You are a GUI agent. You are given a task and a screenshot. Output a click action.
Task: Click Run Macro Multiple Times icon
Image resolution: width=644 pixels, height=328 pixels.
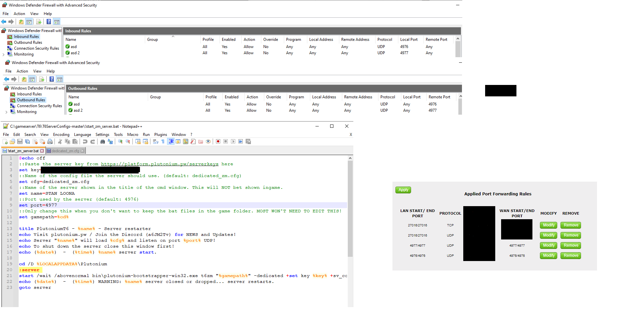241,141
